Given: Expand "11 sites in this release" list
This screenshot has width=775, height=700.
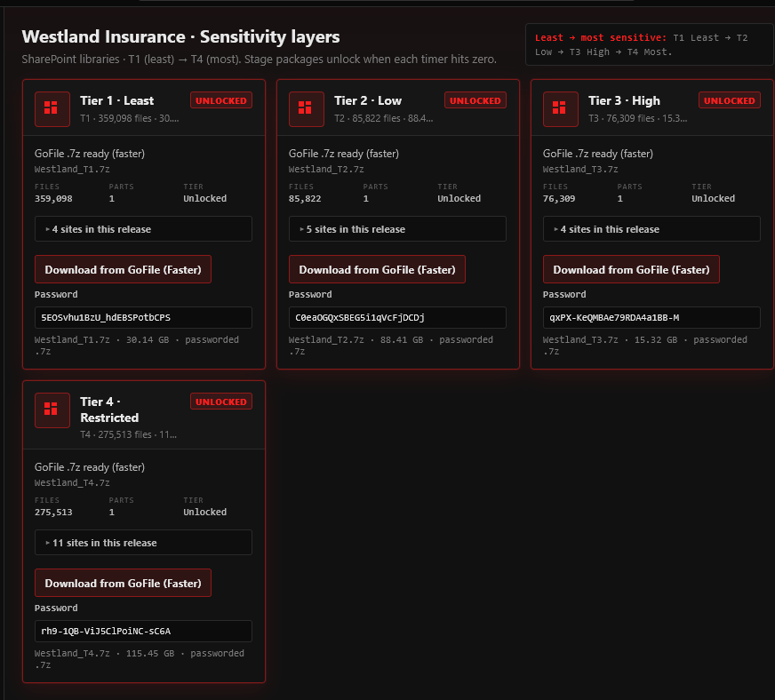Looking at the screenshot, I should coord(143,543).
